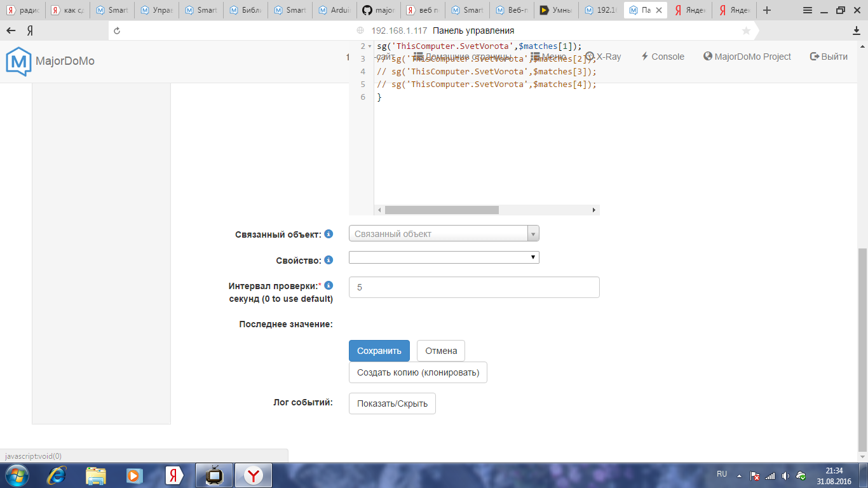Image resolution: width=868 pixels, height=488 pixels.
Task: Switch to the 'Библ' browser tab
Action: pyautogui.click(x=245, y=10)
